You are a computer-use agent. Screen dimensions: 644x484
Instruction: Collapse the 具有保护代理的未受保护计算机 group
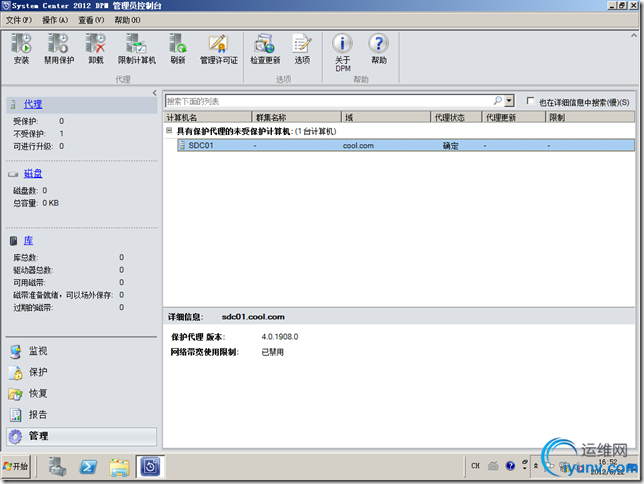[x=169, y=131]
